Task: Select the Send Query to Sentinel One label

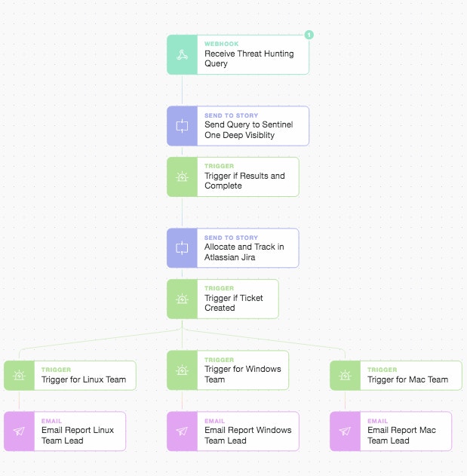Action: point(248,130)
